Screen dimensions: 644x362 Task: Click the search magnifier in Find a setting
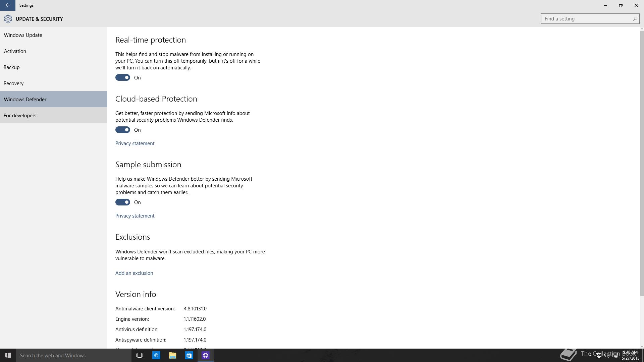point(635,19)
